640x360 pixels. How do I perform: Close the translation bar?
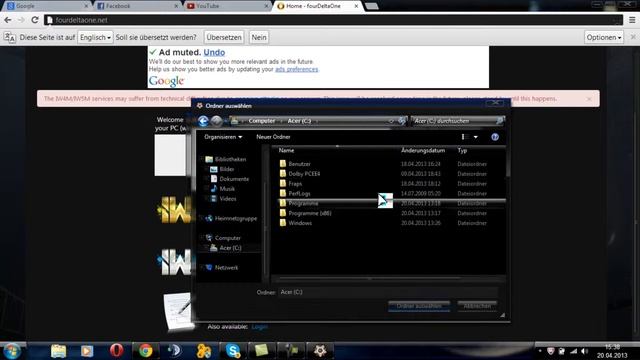633,37
